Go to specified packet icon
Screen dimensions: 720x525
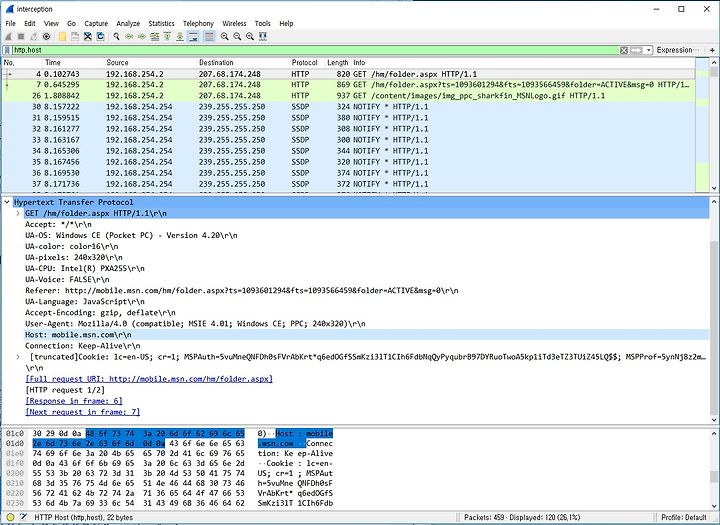tap(154, 37)
